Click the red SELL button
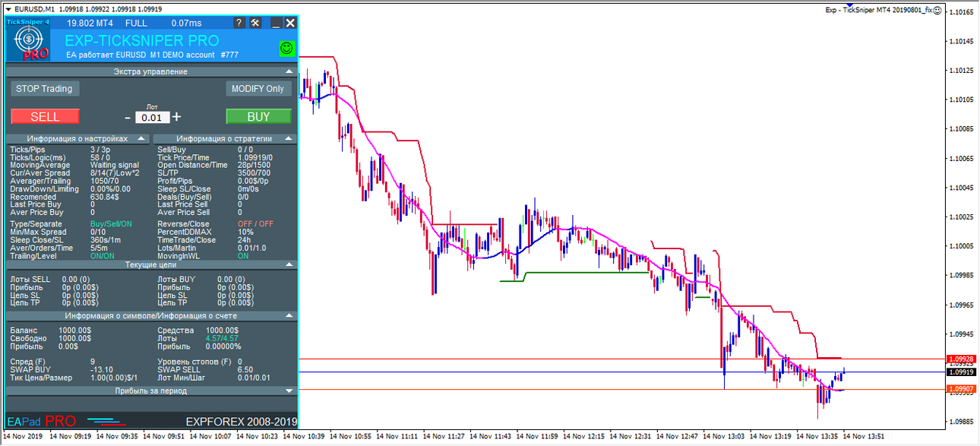980x446 pixels. [45, 117]
